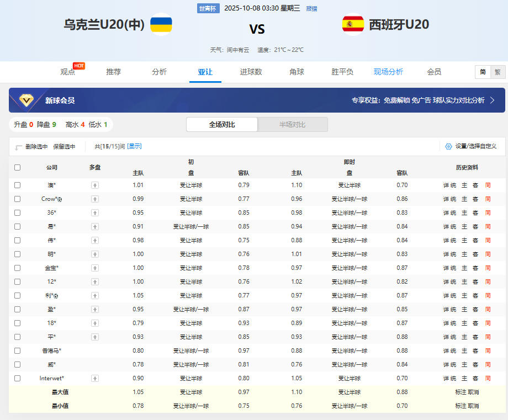Expand the 新球会员 banner chevron arrow
The width and height of the screenshot is (508, 420).
pyautogui.click(x=493, y=100)
